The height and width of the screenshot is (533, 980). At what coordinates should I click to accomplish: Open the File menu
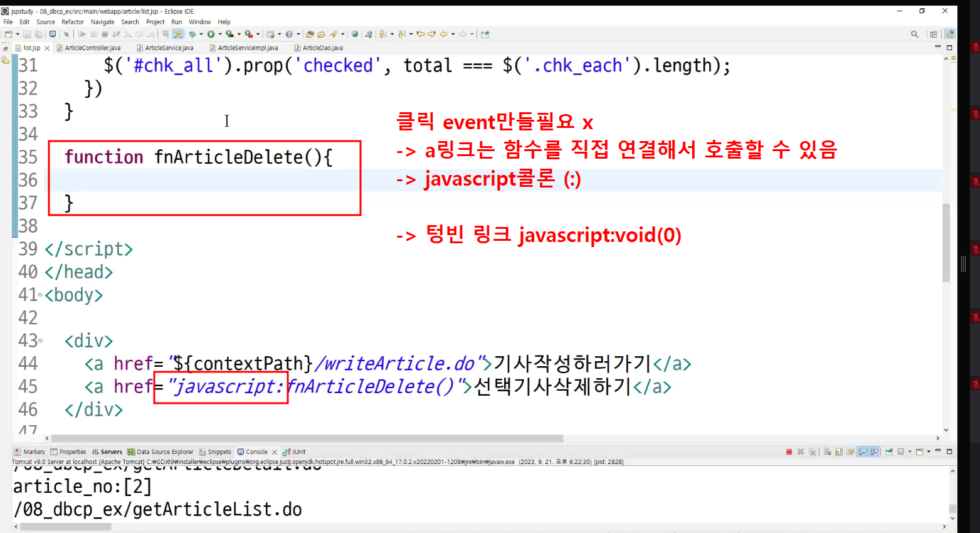8,22
